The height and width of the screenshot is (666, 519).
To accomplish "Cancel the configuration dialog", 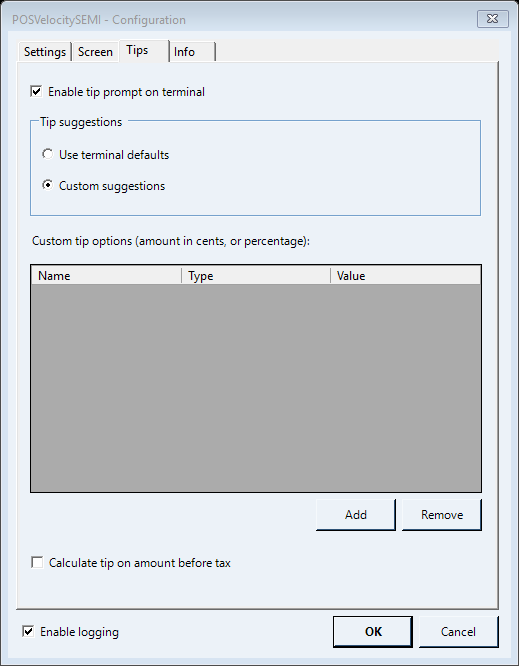I will [458, 632].
